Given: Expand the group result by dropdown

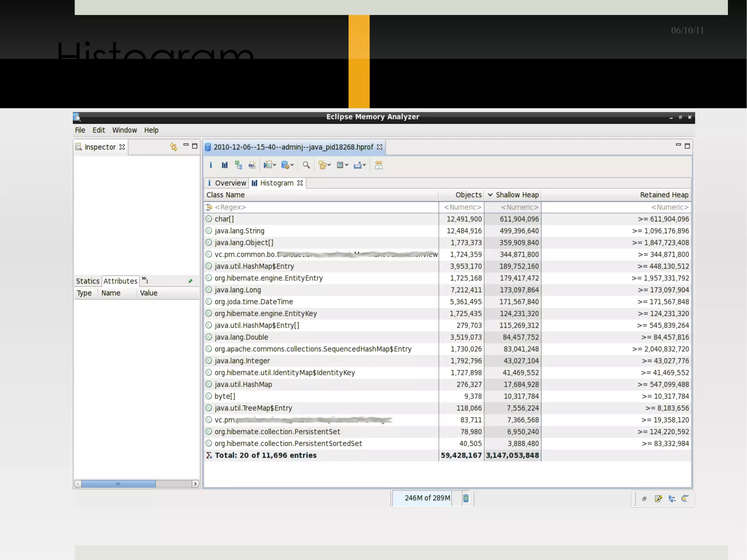Looking at the screenshot, I should click(329, 165).
